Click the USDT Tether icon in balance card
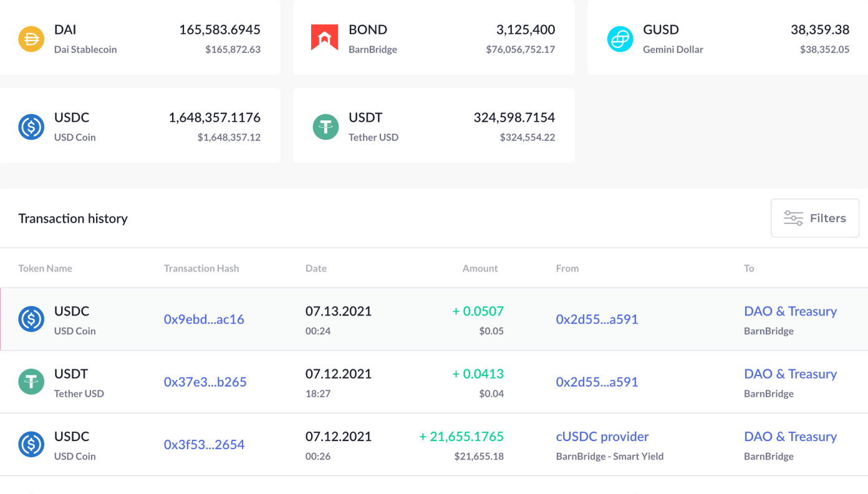This screenshot has width=868, height=494. pyautogui.click(x=325, y=127)
